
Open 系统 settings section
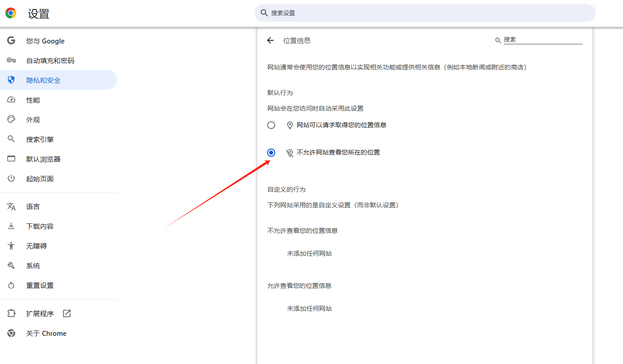coord(58,266)
